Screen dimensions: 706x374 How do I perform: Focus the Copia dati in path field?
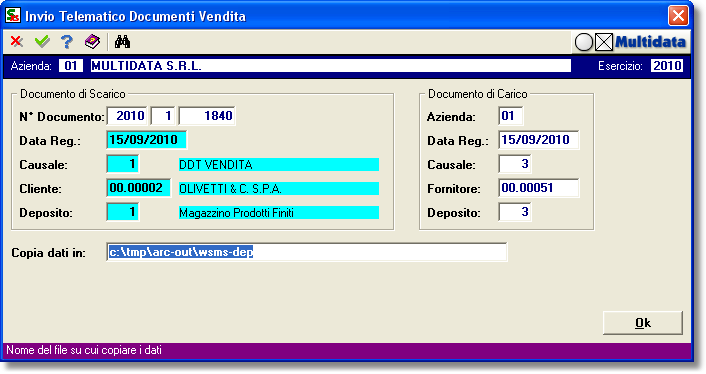click(x=307, y=252)
